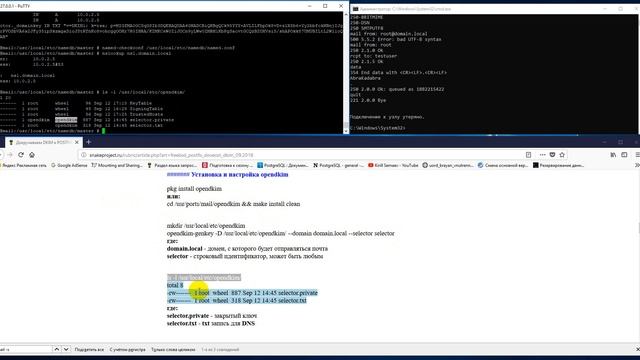Toggle Highlight All in find bar
The height and width of the screenshot is (360, 640).
click(x=89, y=350)
